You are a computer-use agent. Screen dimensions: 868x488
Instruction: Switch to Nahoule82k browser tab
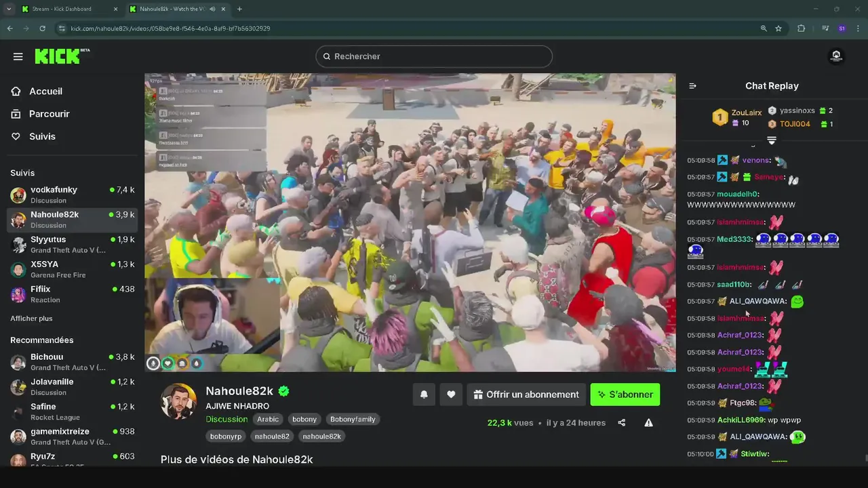pyautogui.click(x=178, y=9)
